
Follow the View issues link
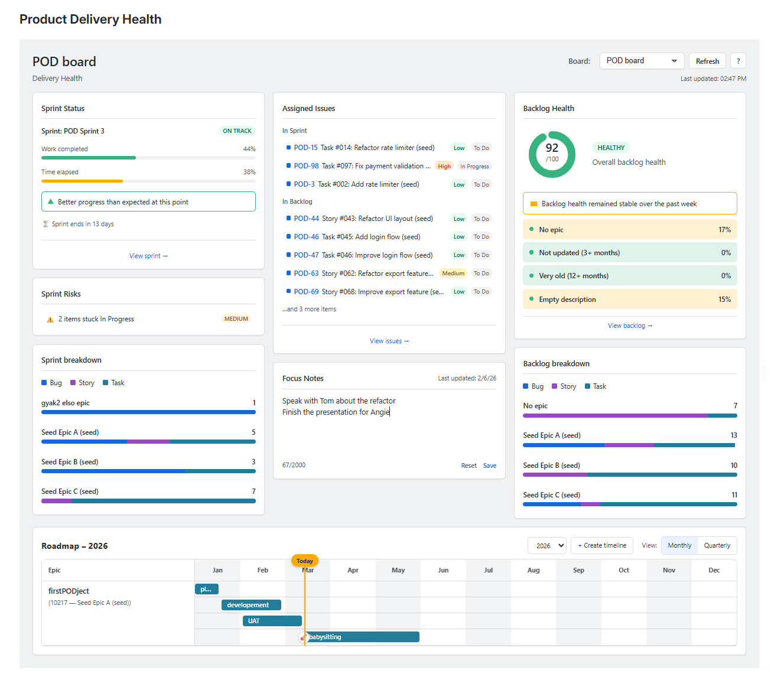(389, 341)
